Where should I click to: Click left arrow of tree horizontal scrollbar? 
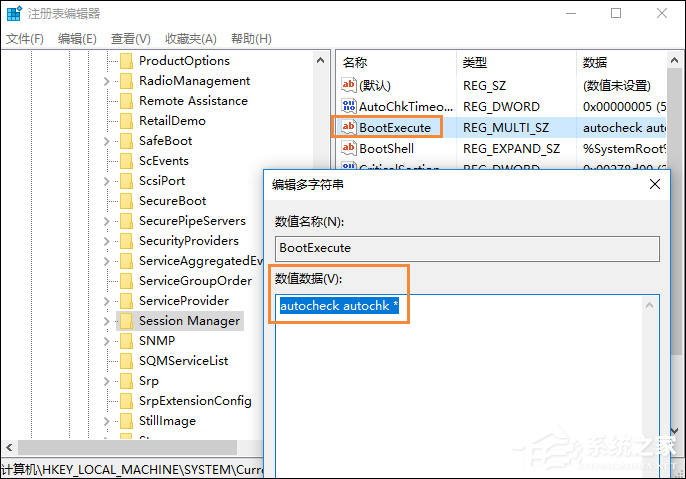(x=9, y=448)
